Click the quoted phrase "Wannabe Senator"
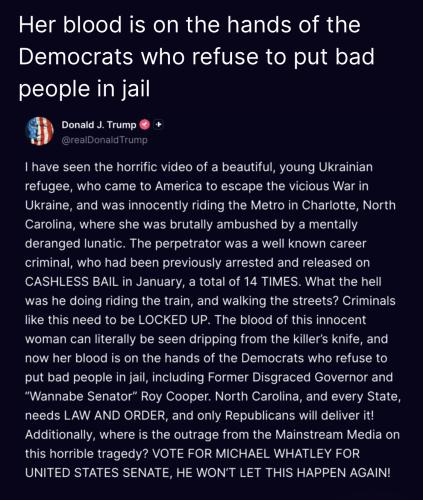Image resolution: width=423 pixels, height=500 pixels. [x=82, y=397]
